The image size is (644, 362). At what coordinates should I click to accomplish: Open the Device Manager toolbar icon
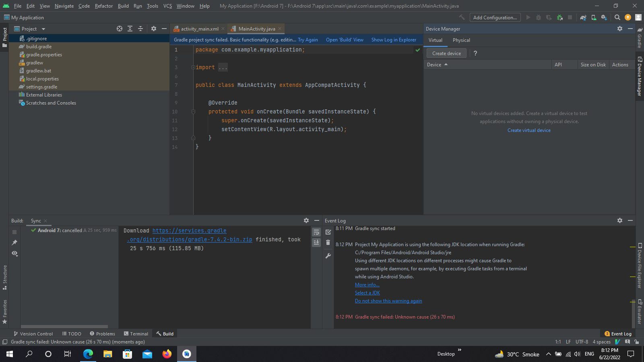[x=594, y=17]
